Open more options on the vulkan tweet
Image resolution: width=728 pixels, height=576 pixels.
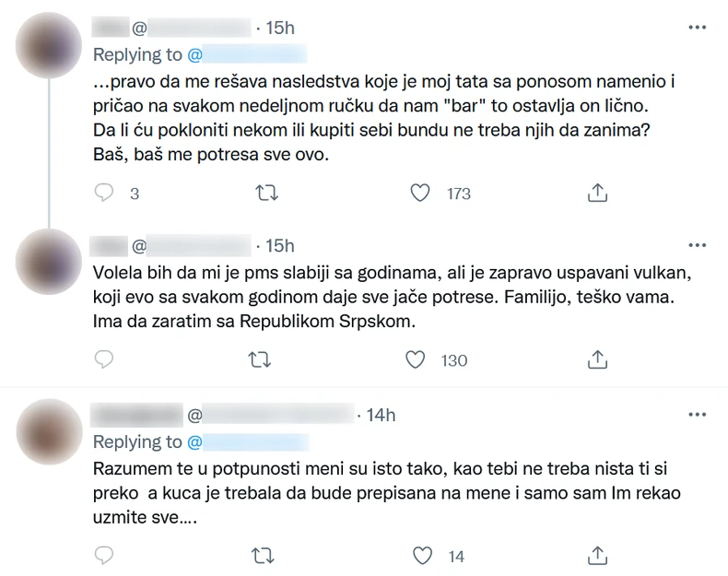pos(698,245)
